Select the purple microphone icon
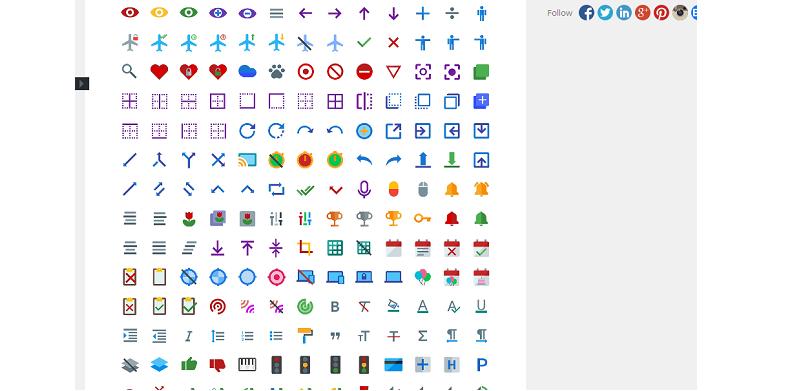The image size is (785, 391). pyautogui.click(x=364, y=189)
